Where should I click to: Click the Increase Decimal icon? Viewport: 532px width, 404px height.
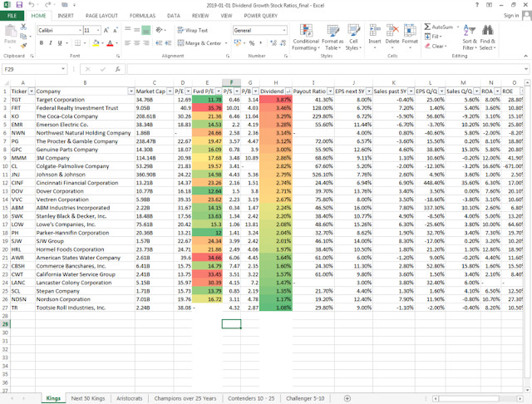pos(273,43)
